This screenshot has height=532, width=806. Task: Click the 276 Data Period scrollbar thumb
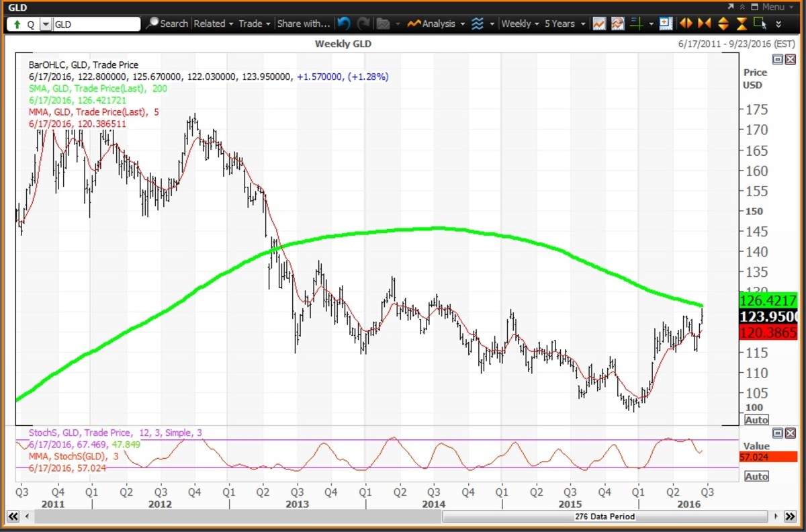click(x=604, y=517)
